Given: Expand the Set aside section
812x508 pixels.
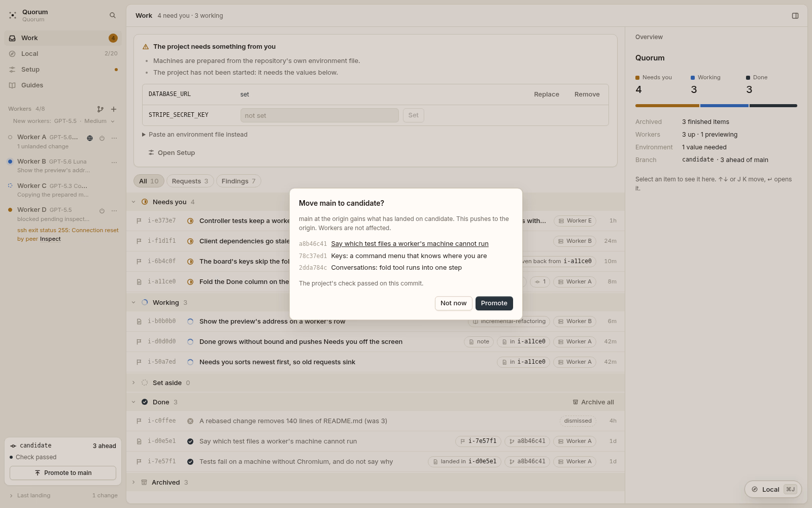Looking at the screenshot, I should [133, 383].
